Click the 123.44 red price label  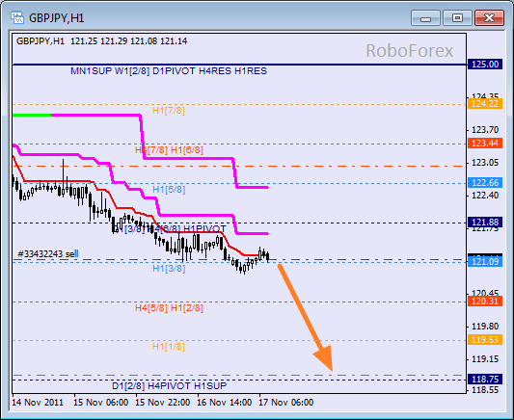(x=485, y=144)
